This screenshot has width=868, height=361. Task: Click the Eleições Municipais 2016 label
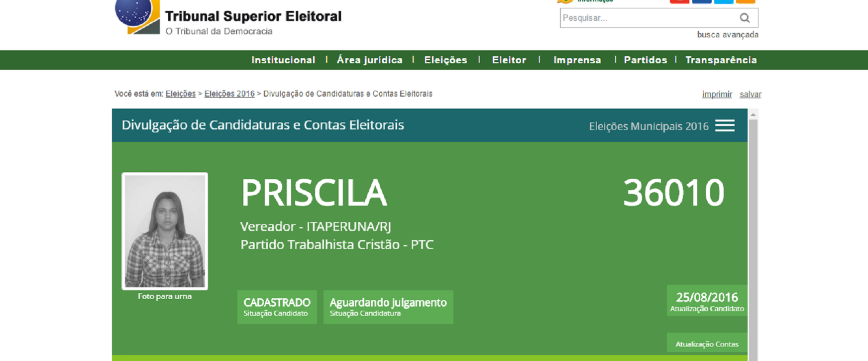coord(649,126)
